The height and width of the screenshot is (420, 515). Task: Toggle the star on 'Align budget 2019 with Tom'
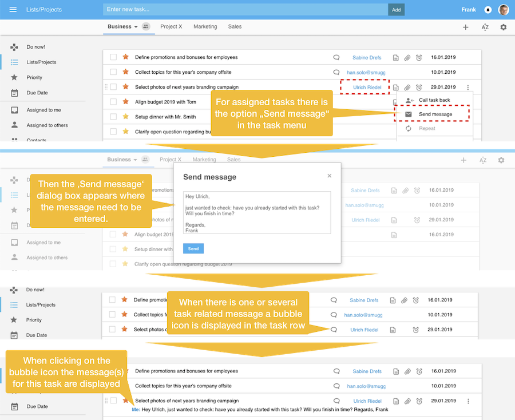tap(125, 102)
